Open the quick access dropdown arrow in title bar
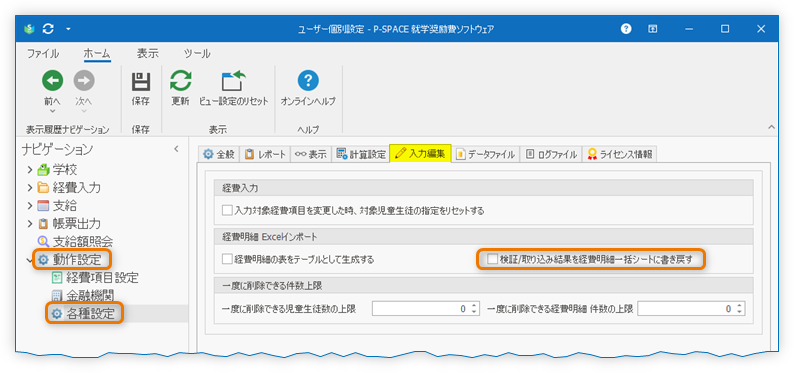This screenshot has width=794, height=373. 68,29
